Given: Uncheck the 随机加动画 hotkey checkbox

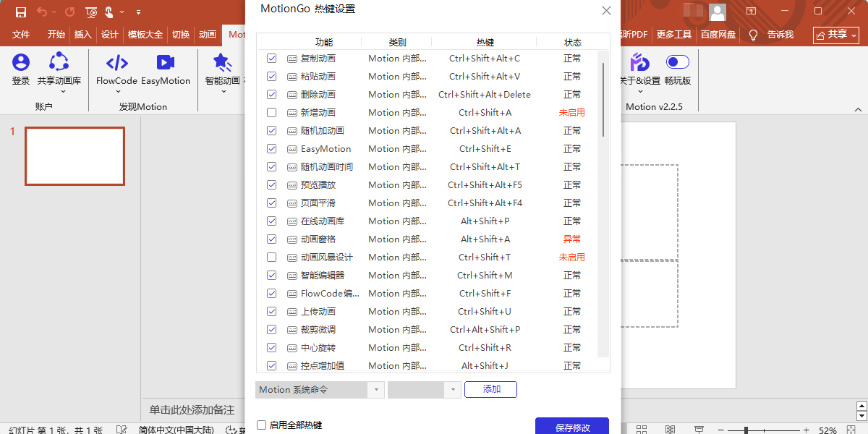Looking at the screenshot, I should point(272,131).
